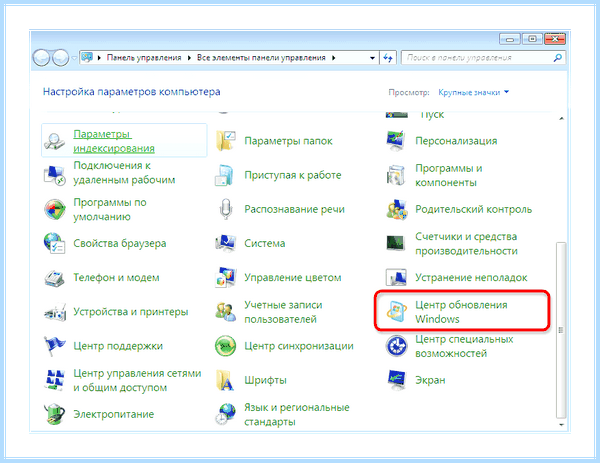
Task: Open the Электропитание power icon
Action: (54, 414)
